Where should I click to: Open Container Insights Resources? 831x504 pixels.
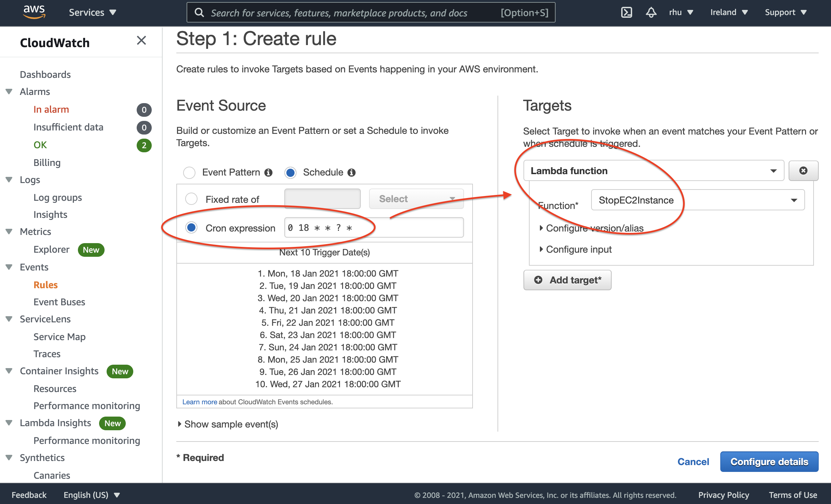55,389
